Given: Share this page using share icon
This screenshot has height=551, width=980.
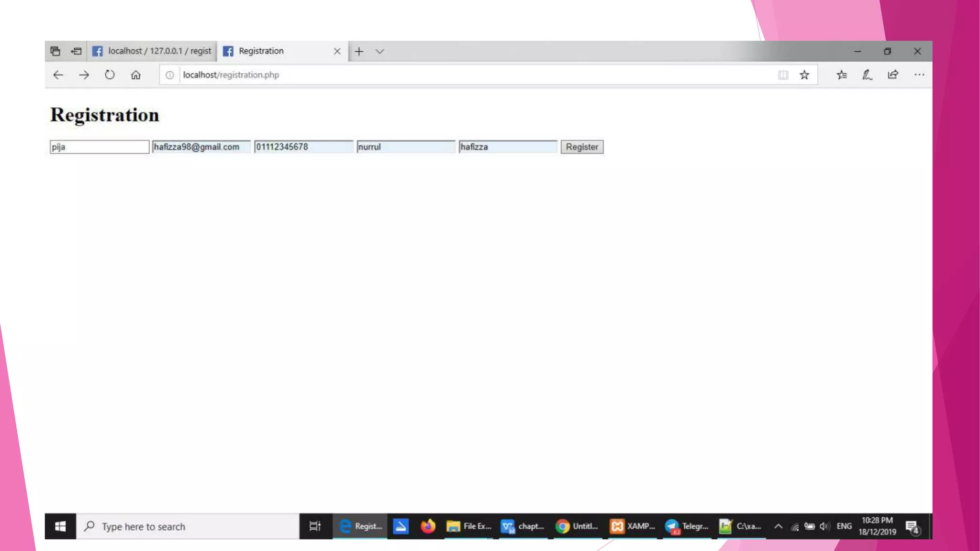Looking at the screenshot, I should tap(893, 75).
